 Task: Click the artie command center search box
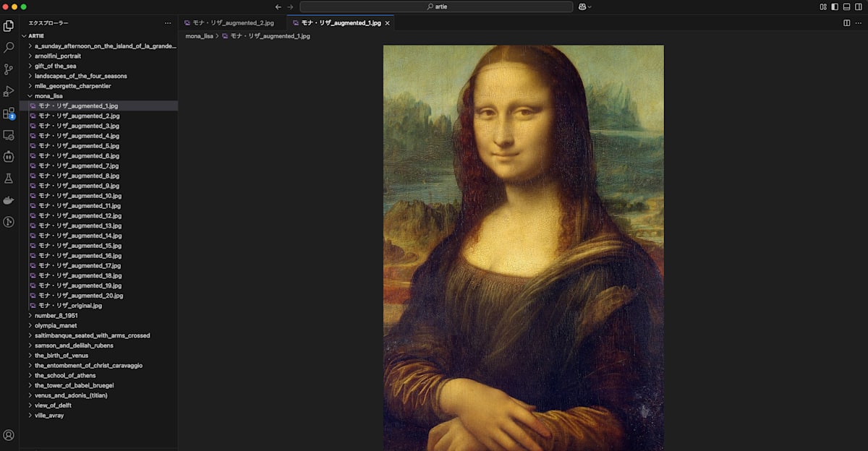pyautogui.click(x=436, y=7)
